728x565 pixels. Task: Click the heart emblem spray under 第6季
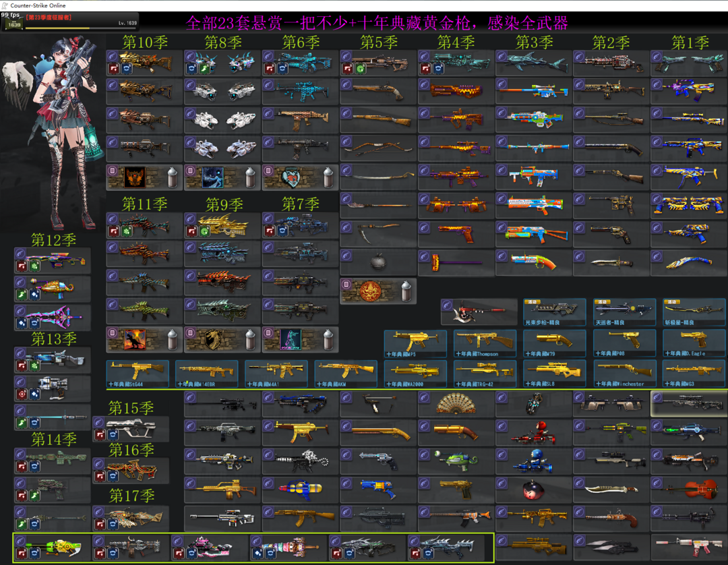click(x=300, y=177)
